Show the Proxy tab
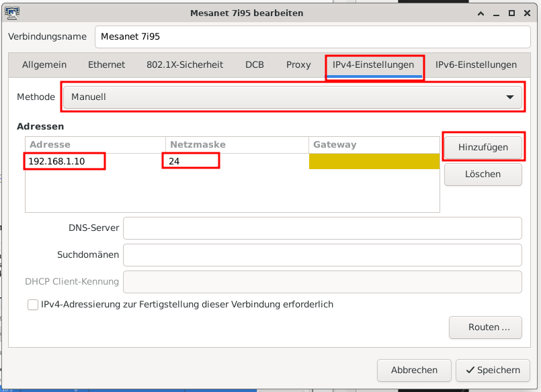 [298, 64]
